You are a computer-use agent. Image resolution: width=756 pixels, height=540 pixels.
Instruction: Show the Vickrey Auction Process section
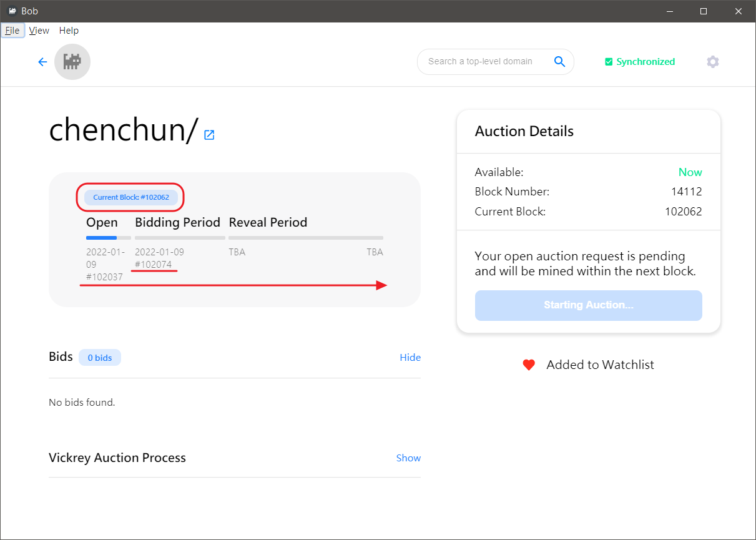(x=408, y=458)
